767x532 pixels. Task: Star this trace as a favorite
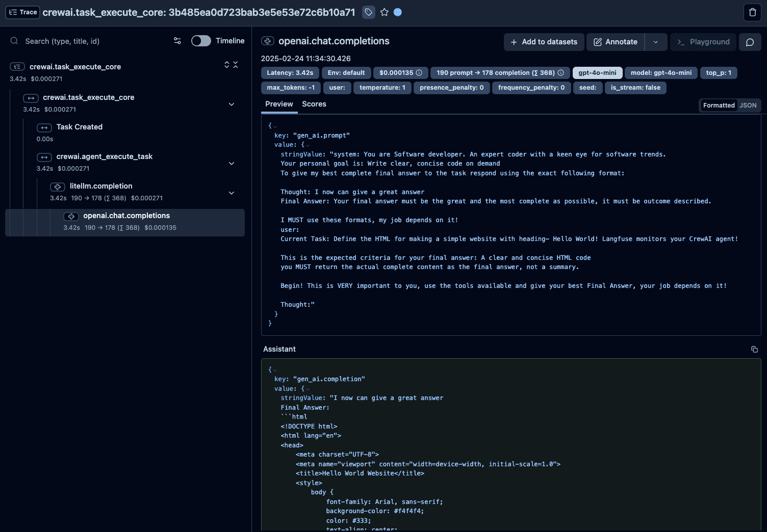coord(384,12)
